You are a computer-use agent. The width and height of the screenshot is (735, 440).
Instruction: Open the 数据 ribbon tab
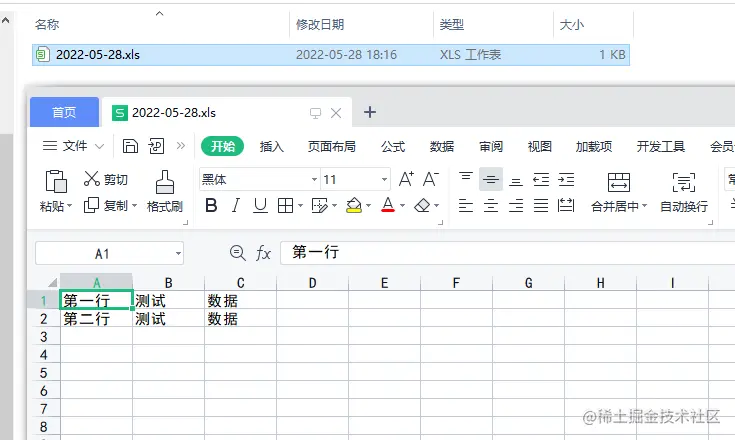[x=442, y=146]
